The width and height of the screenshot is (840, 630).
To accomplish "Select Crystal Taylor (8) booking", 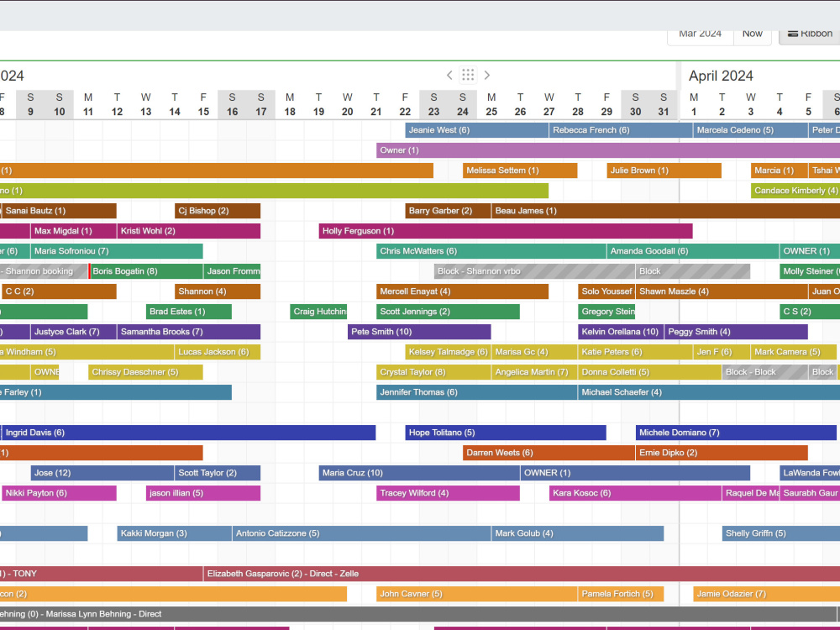I will [x=433, y=372].
